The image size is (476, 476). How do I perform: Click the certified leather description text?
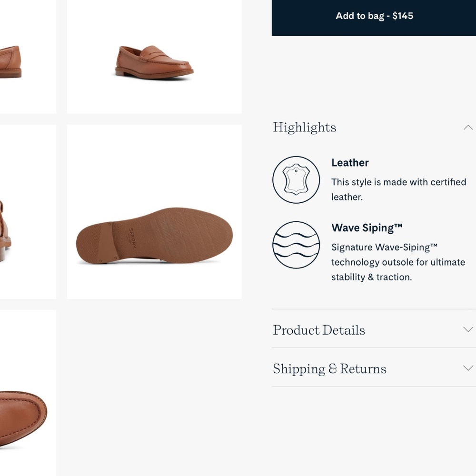click(x=398, y=189)
